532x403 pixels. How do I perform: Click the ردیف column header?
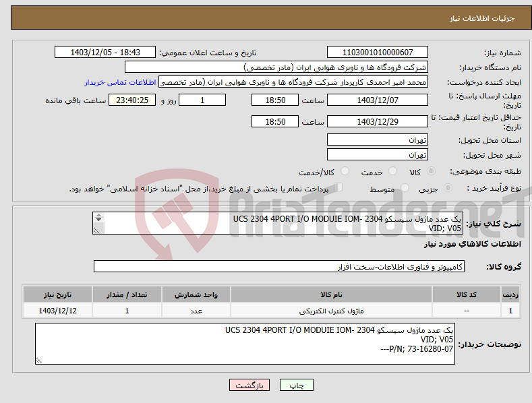510,294
